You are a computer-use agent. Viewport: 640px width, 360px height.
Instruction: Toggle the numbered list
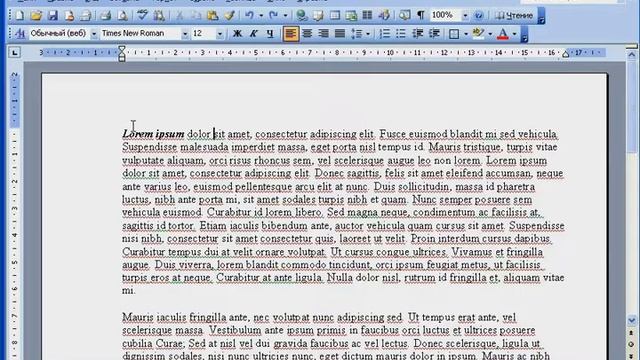(x=384, y=33)
